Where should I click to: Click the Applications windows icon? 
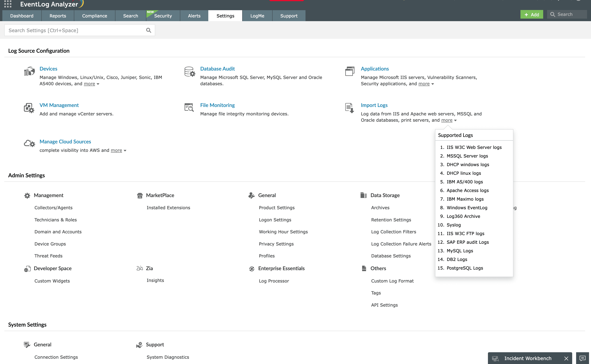[x=350, y=71]
